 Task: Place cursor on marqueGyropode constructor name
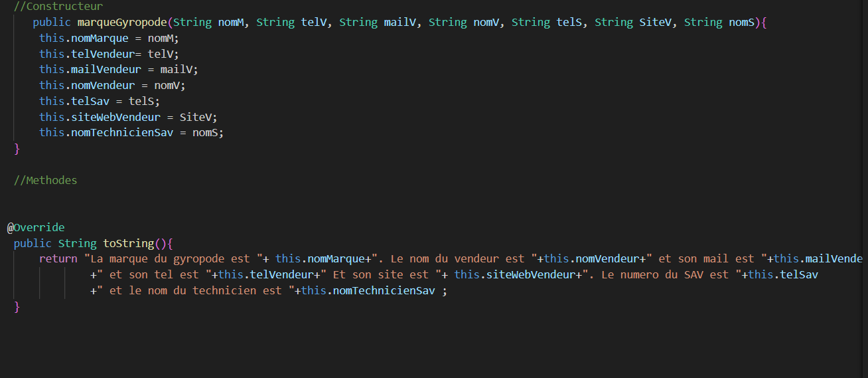click(x=122, y=22)
